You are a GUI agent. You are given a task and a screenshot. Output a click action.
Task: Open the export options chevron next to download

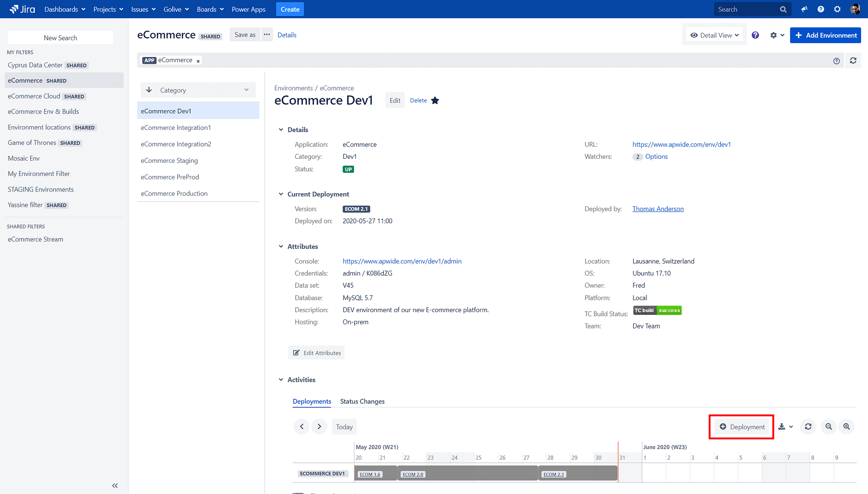coord(790,427)
